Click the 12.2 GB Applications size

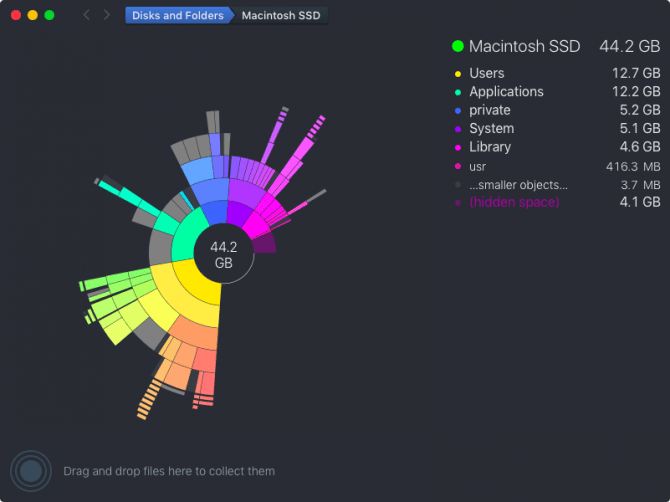pyautogui.click(x=636, y=91)
